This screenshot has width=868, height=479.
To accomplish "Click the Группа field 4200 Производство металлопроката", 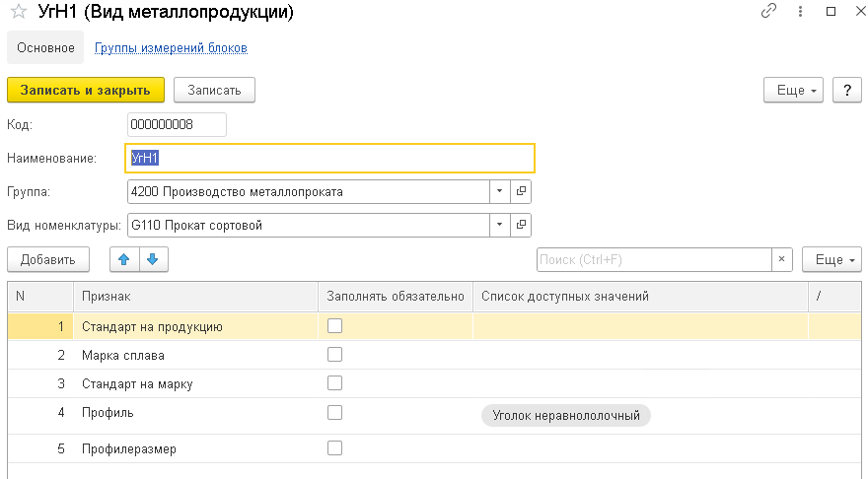I will (x=309, y=191).
